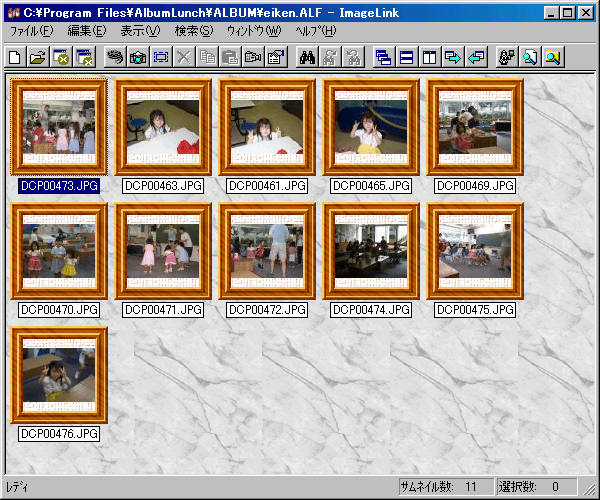Select the DCP00470.JPG framed thumbnail
This screenshot has height=500, width=600.
pos(59,251)
